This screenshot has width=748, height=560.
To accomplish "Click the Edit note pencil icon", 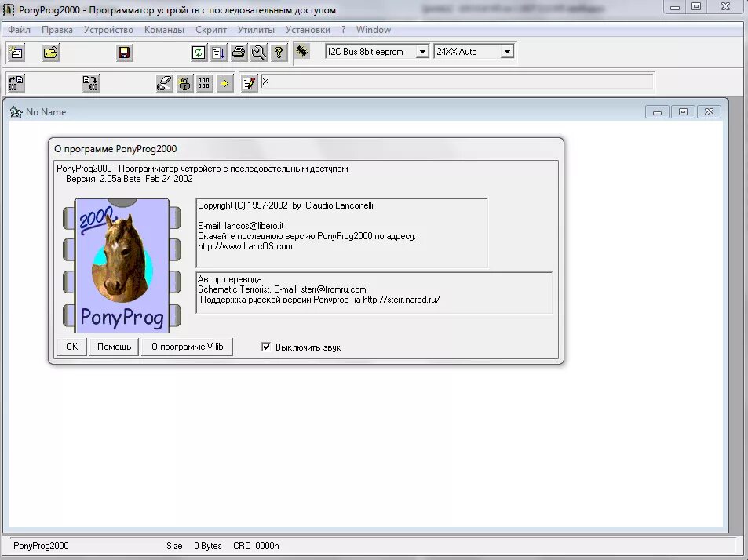I will point(249,83).
